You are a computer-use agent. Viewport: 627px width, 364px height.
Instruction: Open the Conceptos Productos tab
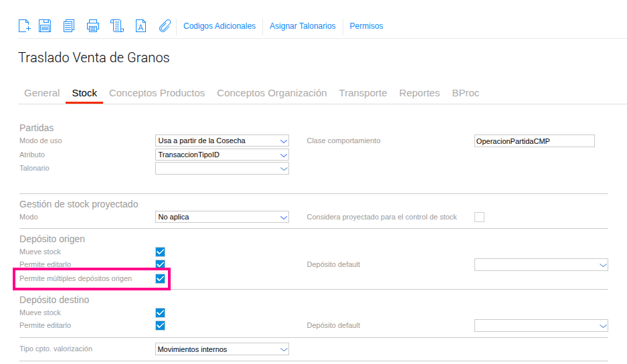[157, 93]
